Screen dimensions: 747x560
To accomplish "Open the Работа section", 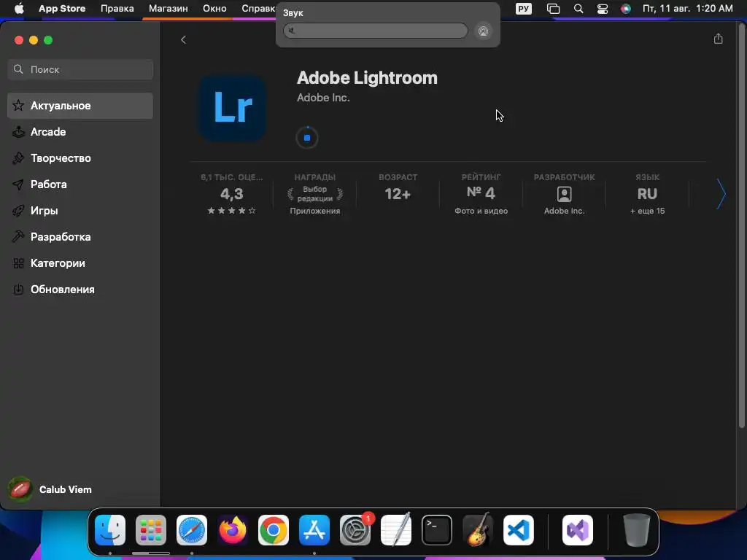I will coord(80,184).
